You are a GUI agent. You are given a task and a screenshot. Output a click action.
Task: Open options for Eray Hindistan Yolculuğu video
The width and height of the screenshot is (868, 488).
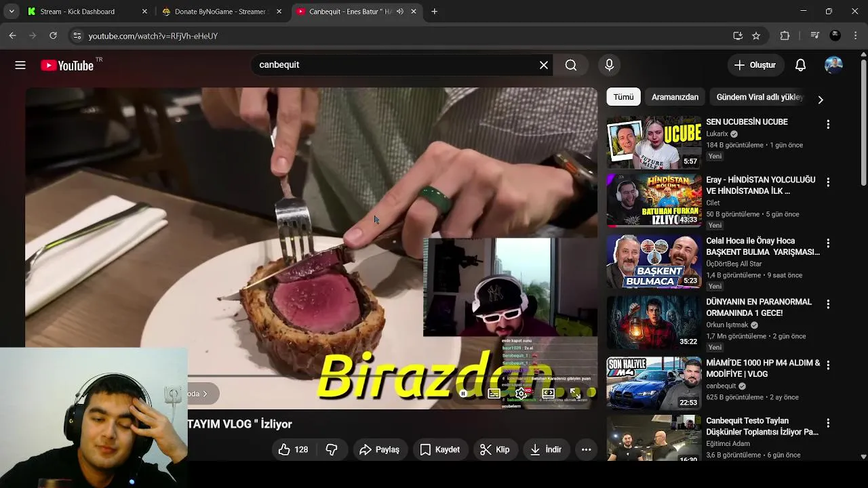[x=827, y=182]
